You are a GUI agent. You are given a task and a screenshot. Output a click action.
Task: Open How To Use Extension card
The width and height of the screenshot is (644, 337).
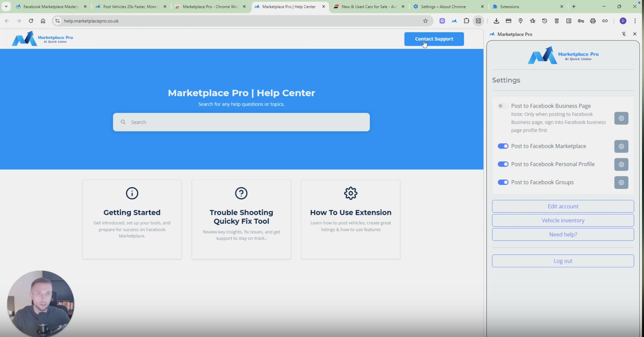(x=350, y=219)
